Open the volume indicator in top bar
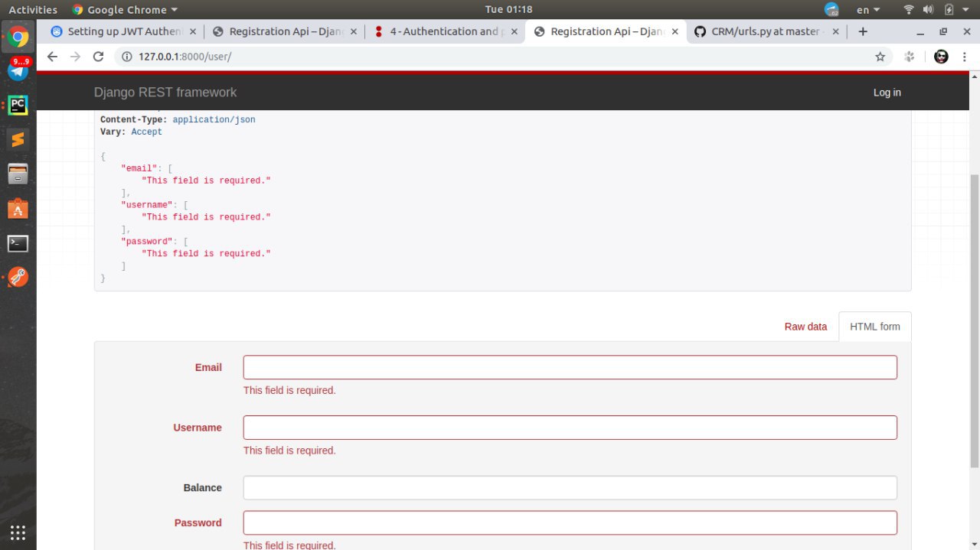This screenshot has height=550, width=980. (929, 10)
